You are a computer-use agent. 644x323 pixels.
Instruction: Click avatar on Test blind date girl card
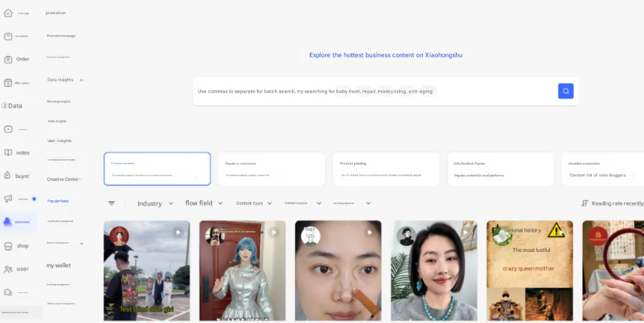119,236
